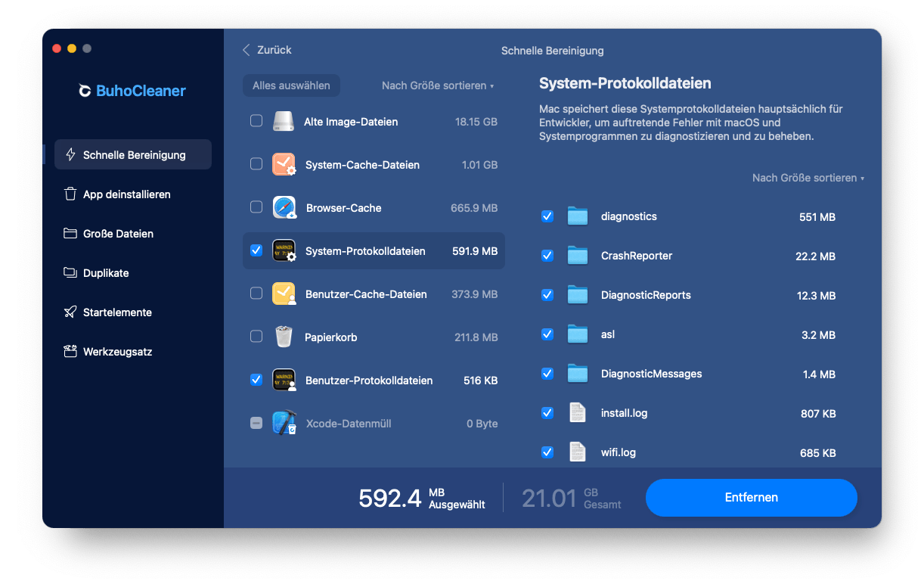Click the Alte Image-Dateien disk icon

(284, 121)
